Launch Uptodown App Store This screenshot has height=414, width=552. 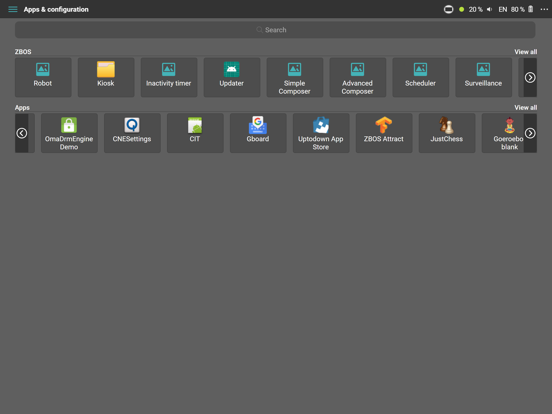pos(321,133)
